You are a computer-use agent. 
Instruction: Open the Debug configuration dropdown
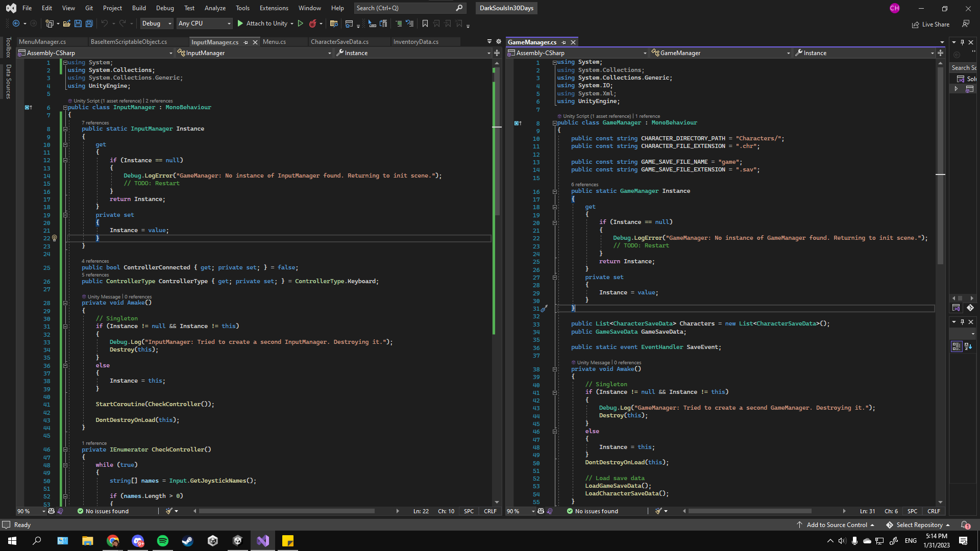click(157, 23)
